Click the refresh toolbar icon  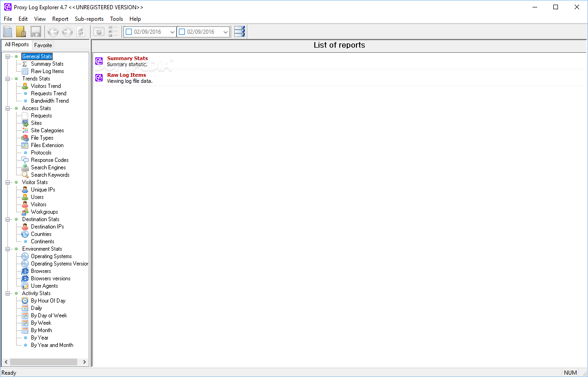coord(81,32)
